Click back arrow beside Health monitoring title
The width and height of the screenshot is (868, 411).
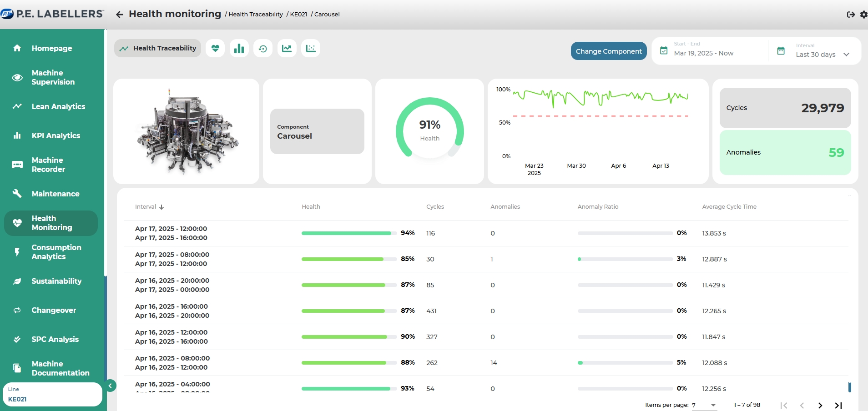coord(120,15)
